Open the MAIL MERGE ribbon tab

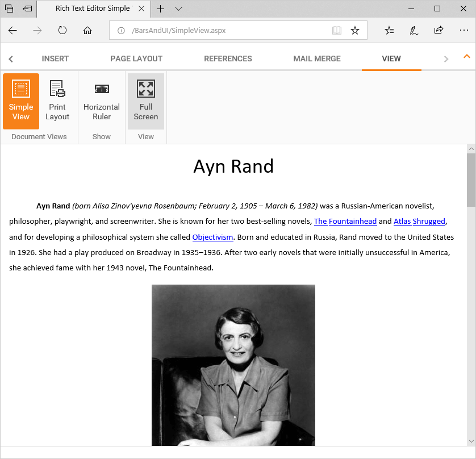pyautogui.click(x=317, y=59)
